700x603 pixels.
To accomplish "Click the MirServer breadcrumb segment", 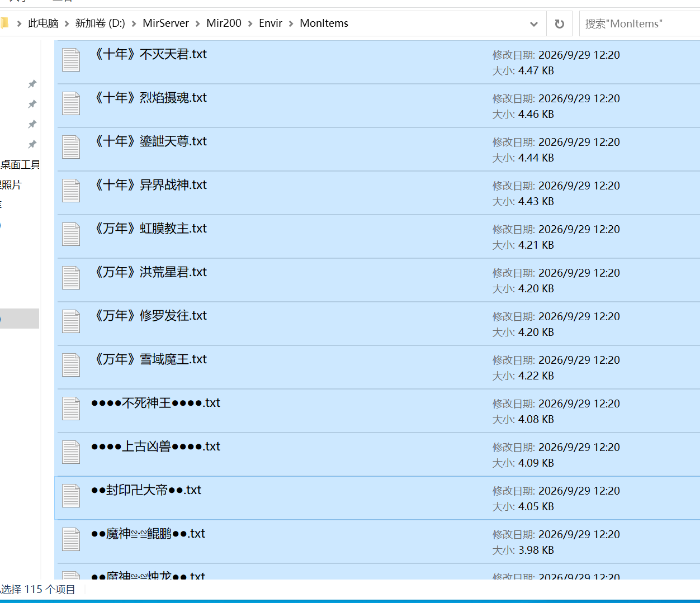I will point(165,23).
